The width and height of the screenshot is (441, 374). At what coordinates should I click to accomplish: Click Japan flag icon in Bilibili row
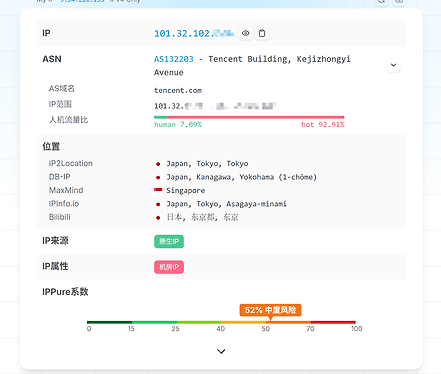point(158,218)
